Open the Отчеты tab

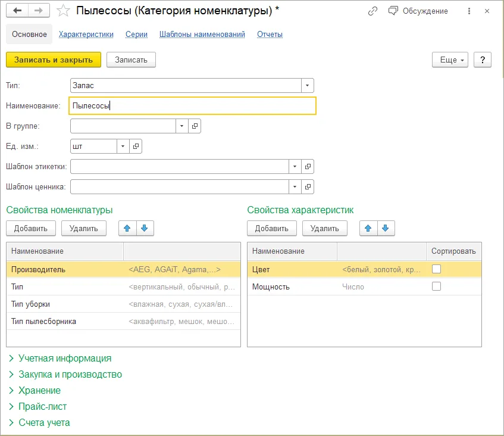click(x=270, y=34)
